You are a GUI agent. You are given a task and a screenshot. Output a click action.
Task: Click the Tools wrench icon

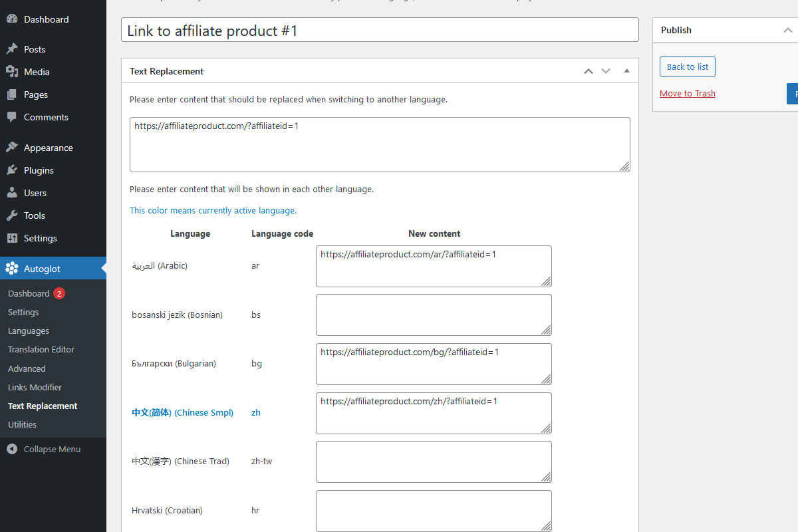click(x=12, y=215)
